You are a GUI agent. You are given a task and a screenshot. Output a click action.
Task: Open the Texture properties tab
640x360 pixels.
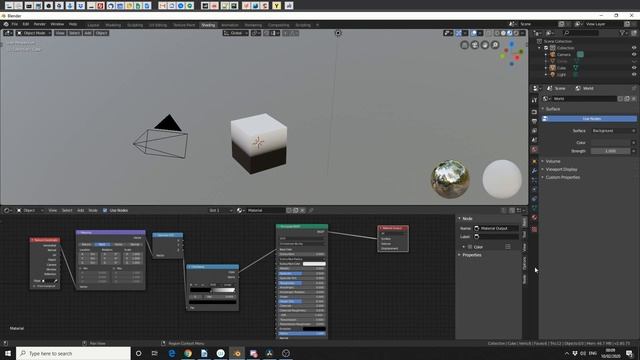tap(534, 229)
